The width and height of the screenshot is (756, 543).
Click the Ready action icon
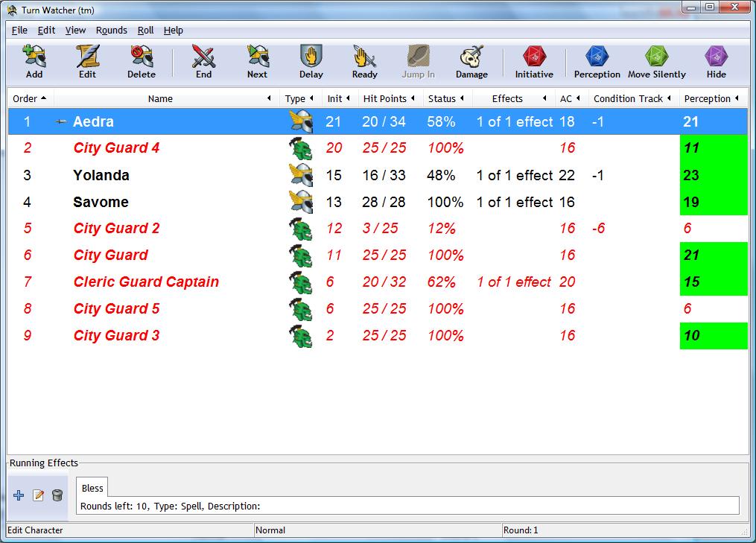[x=364, y=57]
